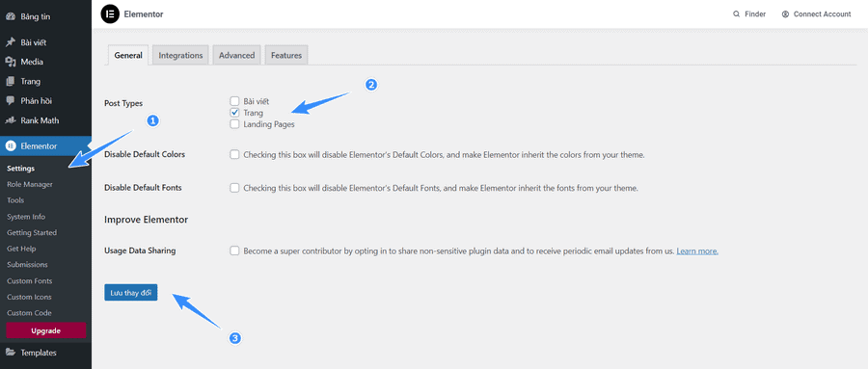
Task: Uncheck the Trang post type checkbox
Action: tap(234, 113)
